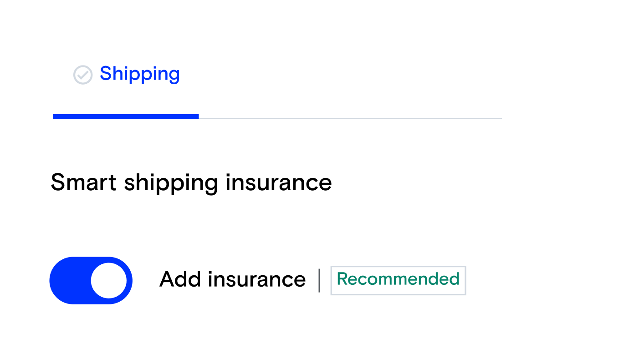Click the divider between Add insurance and Recommended
The width and height of the screenshot is (634, 364).
(319, 280)
